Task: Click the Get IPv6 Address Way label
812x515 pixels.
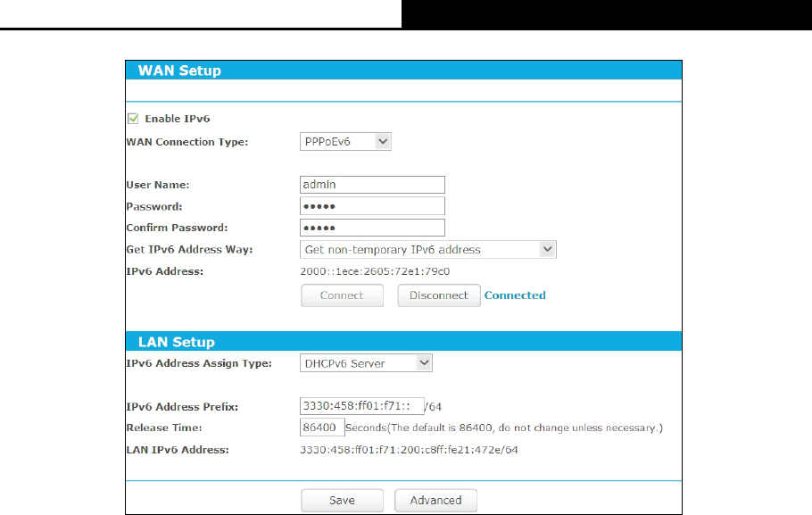Action: pyautogui.click(x=189, y=250)
